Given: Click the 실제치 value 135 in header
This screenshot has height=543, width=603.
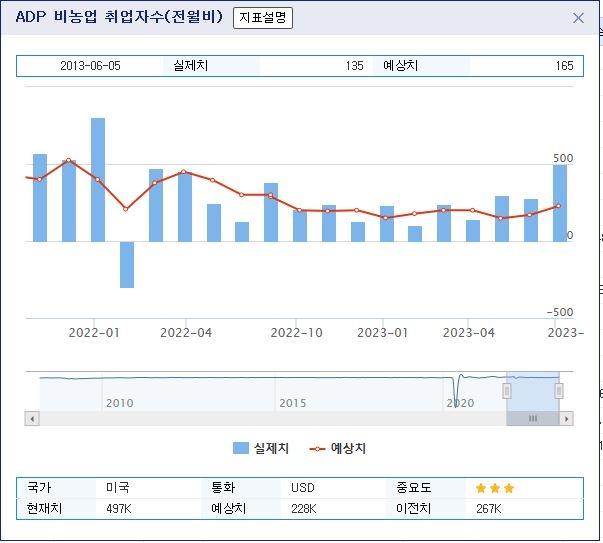Looking at the screenshot, I should click(x=354, y=66).
